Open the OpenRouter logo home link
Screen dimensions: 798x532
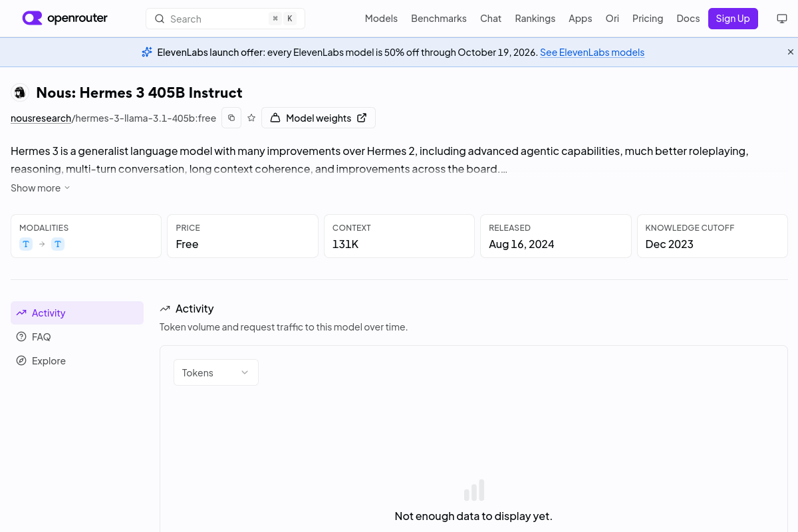click(65, 18)
